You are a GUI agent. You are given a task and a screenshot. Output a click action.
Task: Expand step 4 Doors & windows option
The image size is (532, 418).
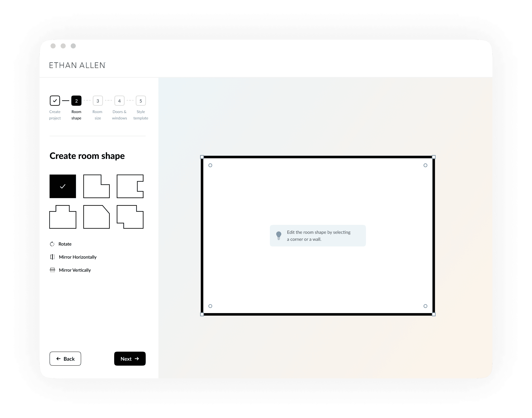[x=119, y=101]
